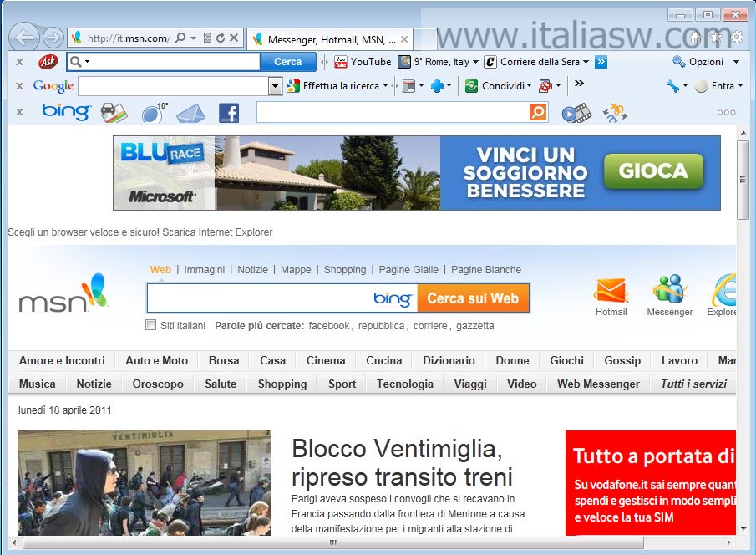The width and height of the screenshot is (756, 555).
Task: Show more Ask toolbar buttons chevron
Action: pos(601,62)
